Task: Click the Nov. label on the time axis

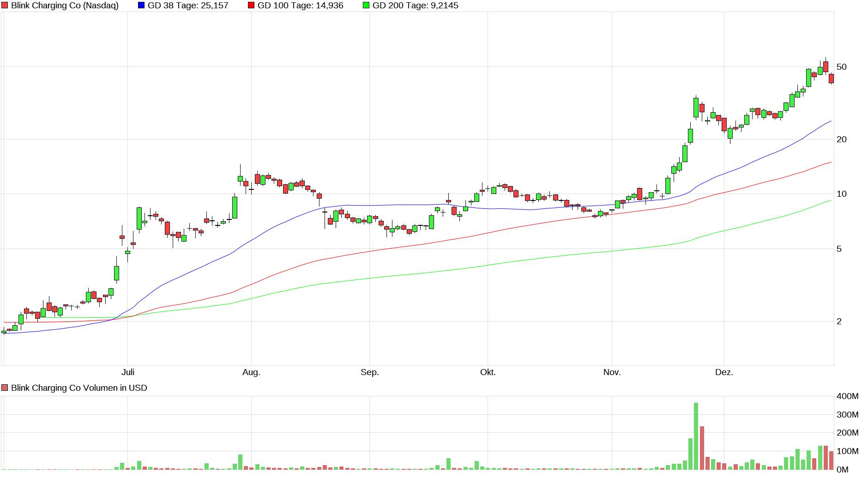Action: (612, 372)
